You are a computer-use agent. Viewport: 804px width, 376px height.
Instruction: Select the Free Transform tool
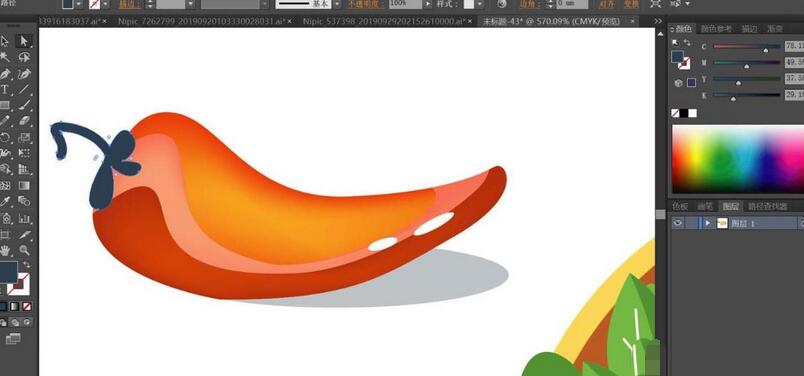(x=24, y=153)
